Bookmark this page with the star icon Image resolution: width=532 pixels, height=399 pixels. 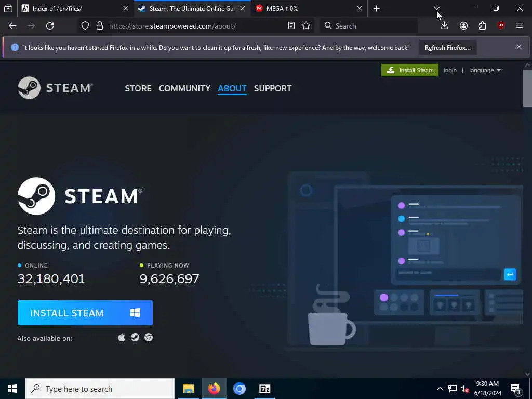[306, 26]
